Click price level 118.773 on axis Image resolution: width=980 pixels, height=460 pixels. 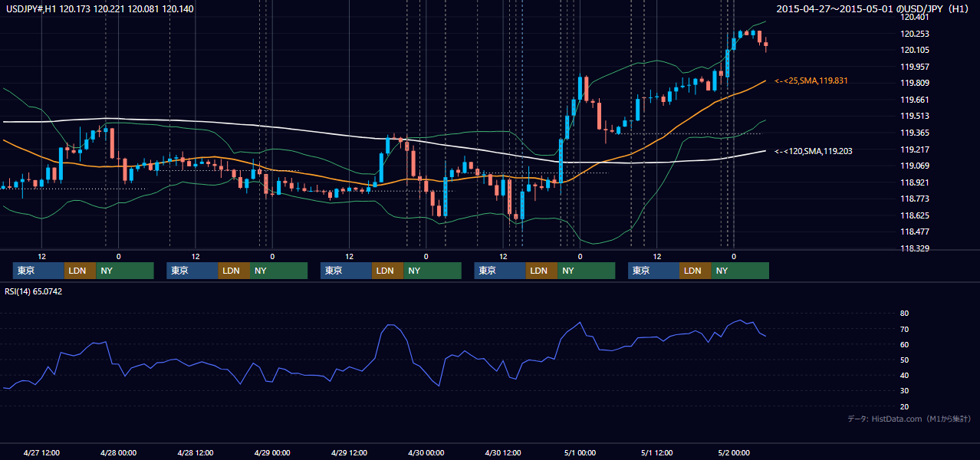coord(915,199)
